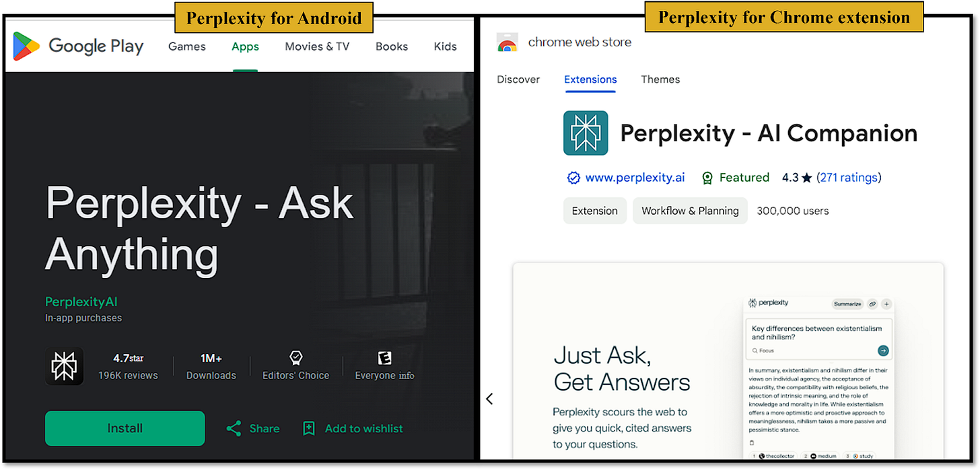Image resolution: width=980 pixels, height=470 pixels.
Task: Submit query with teal arrow button
Action: [883, 350]
